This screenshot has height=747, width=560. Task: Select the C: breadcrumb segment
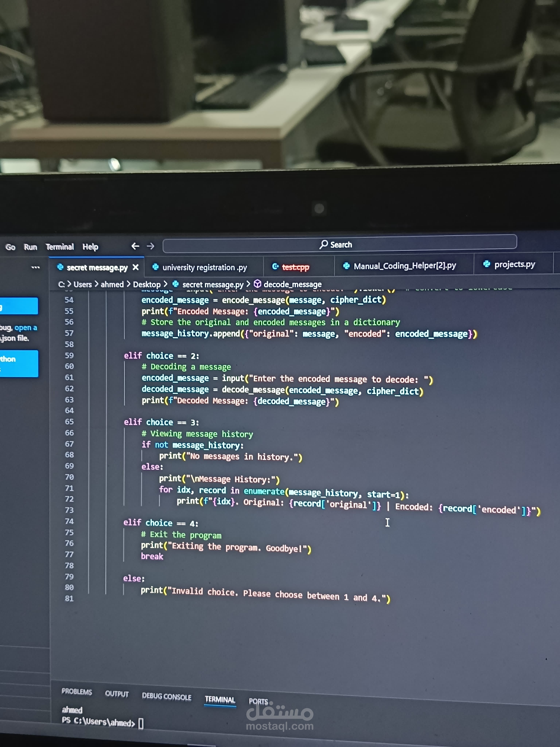(61, 285)
